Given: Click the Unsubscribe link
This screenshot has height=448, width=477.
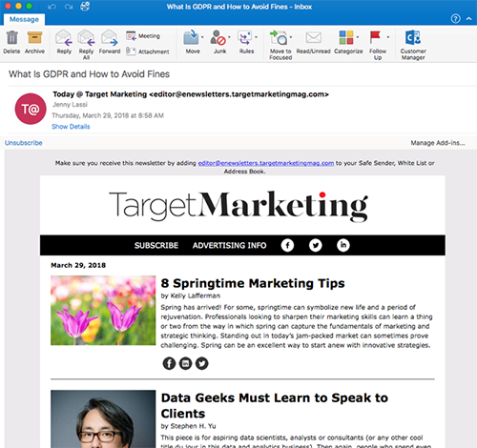Looking at the screenshot, I should pyautogui.click(x=24, y=143).
